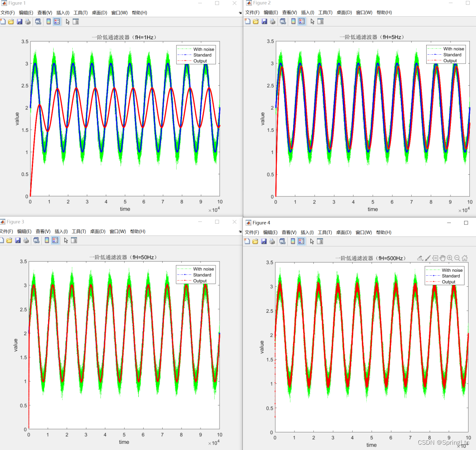The width and height of the screenshot is (476, 450).
Task: Open 插入(I) menu in Figure 2
Action: click(308, 12)
